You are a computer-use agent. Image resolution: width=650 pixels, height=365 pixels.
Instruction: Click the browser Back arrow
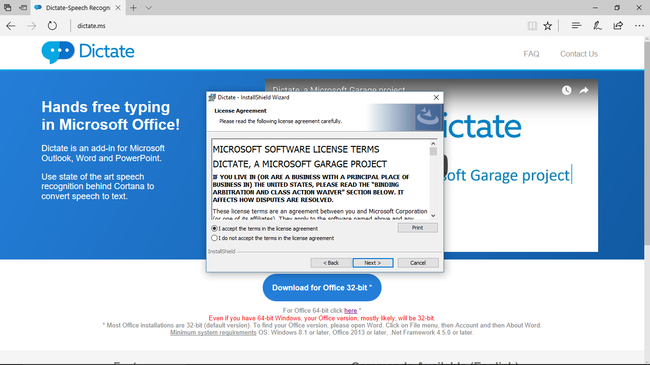[x=11, y=26]
